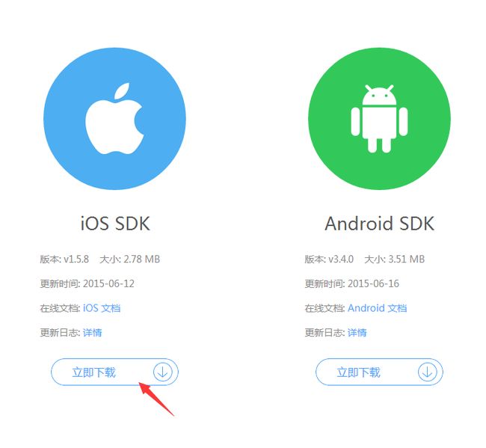Click the iOS update date 2015-06-12

coord(108,283)
